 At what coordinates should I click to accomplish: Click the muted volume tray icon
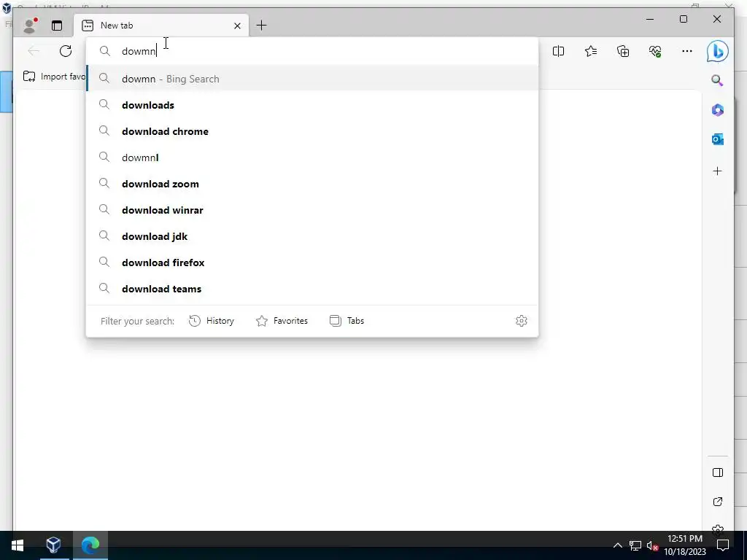click(x=652, y=545)
